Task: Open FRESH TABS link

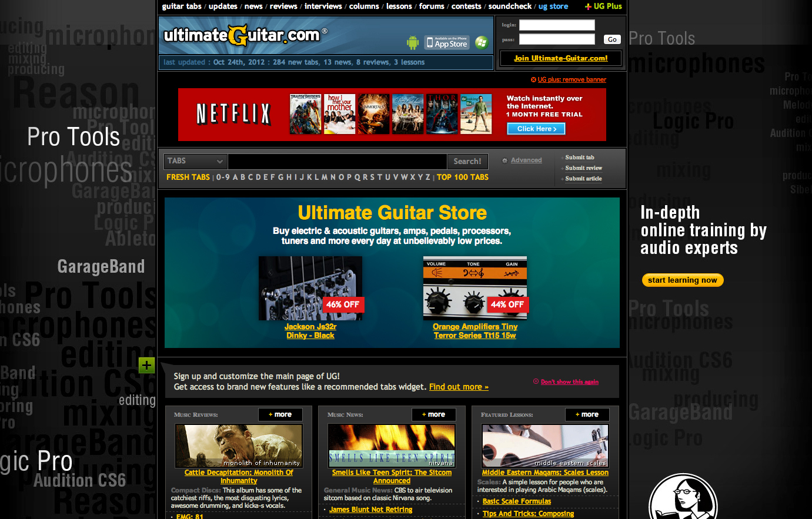Action: 188,178
